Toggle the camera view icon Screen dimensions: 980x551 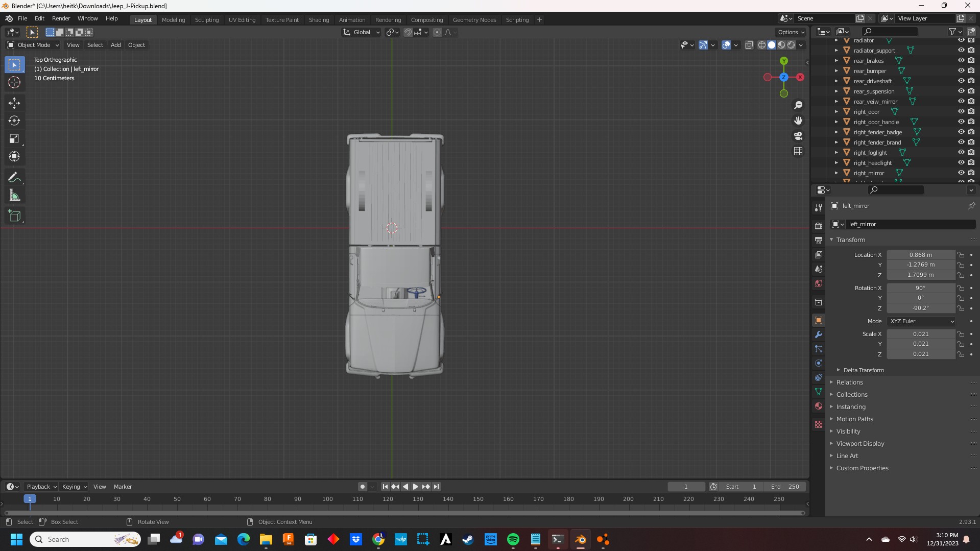coord(798,136)
